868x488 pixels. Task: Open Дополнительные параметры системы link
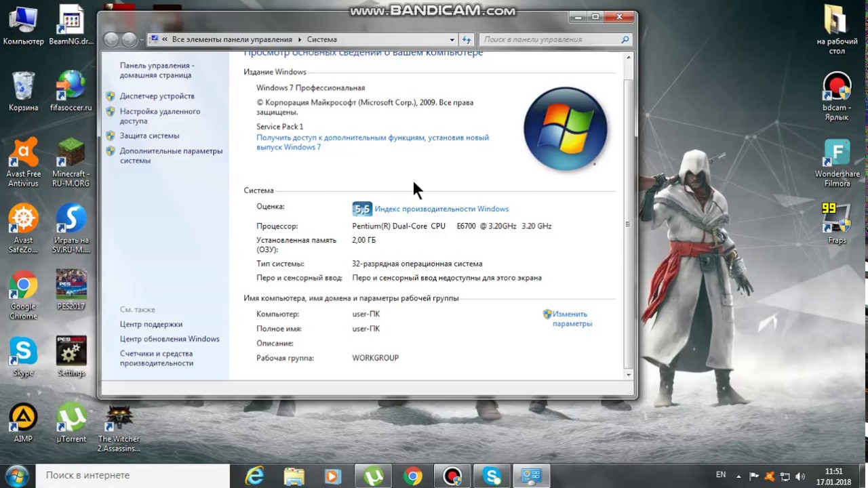tap(171, 156)
